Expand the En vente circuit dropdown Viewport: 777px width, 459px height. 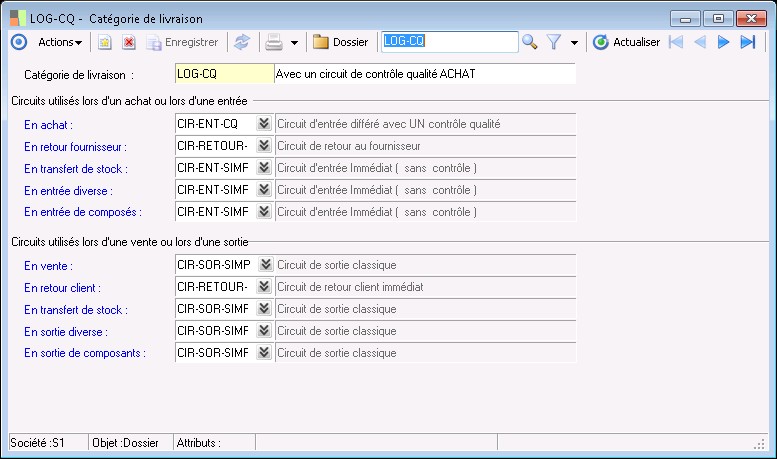[266, 264]
